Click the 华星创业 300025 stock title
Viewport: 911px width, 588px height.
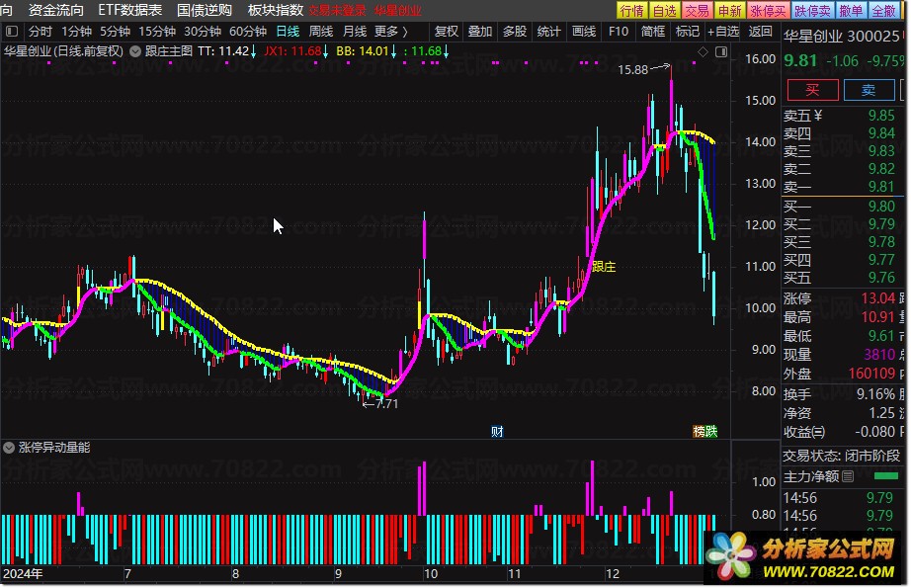click(841, 37)
